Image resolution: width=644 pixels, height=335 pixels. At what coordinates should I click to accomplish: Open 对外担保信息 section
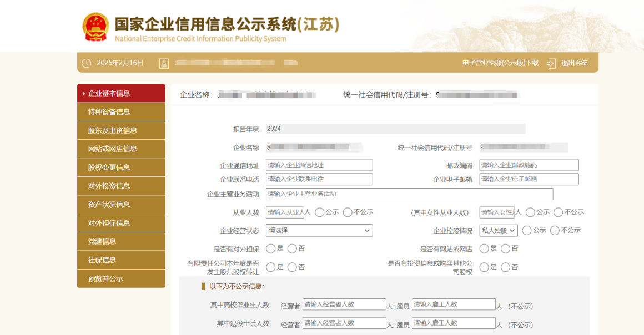tap(121, 223)
